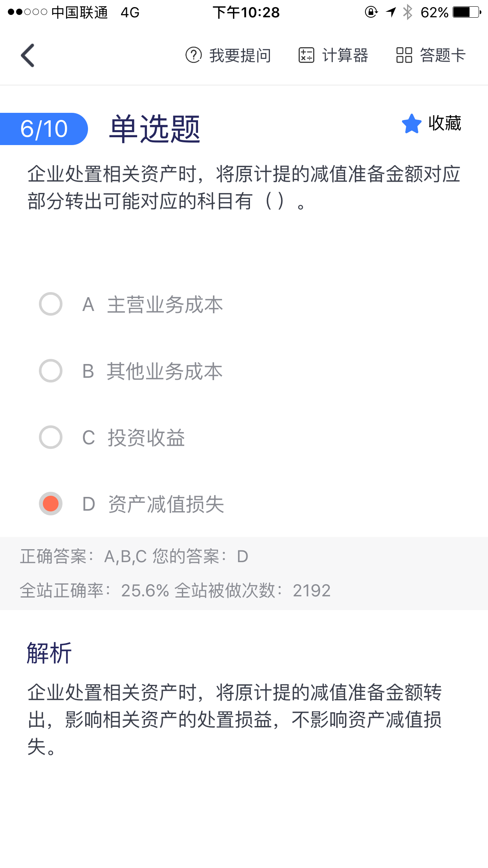Open the 答题卡 label

[442, 55]
